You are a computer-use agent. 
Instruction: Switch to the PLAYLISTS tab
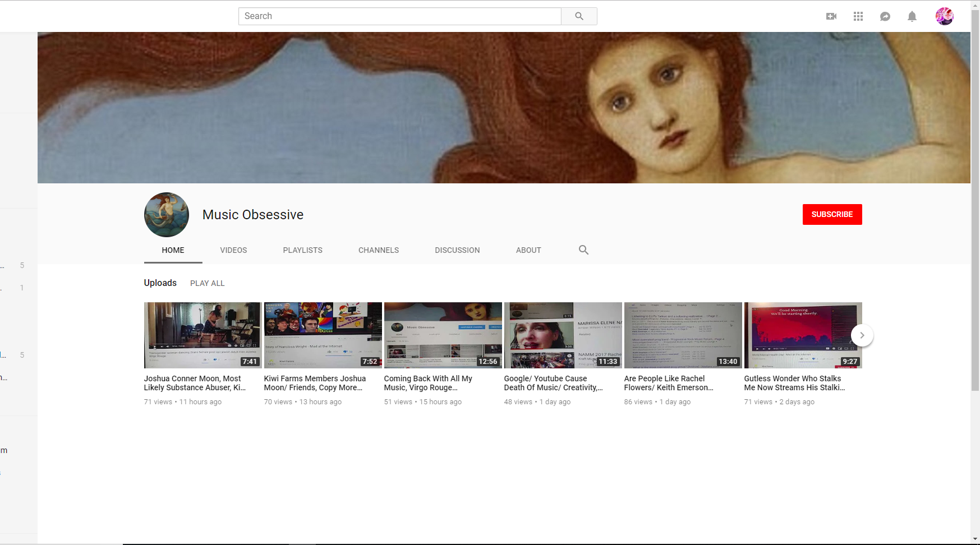tap(302, 250)
